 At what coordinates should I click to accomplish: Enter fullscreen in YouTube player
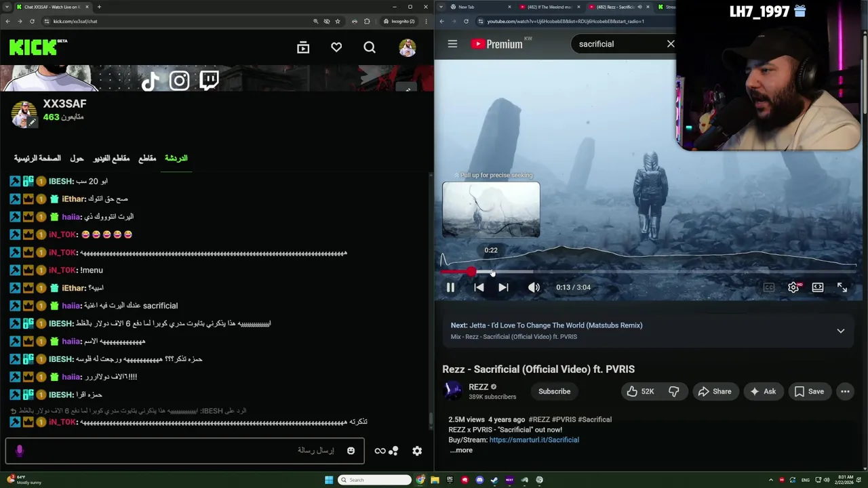(x=842, y=287)
